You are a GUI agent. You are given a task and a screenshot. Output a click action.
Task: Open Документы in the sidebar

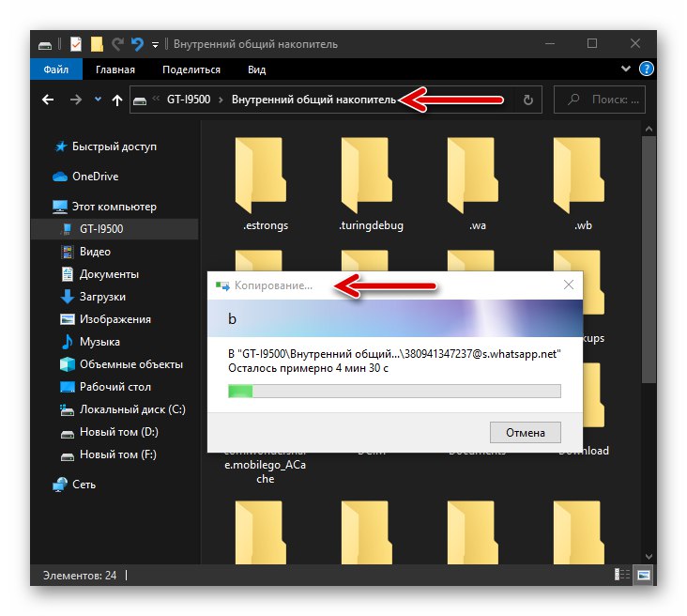[109, 274]
